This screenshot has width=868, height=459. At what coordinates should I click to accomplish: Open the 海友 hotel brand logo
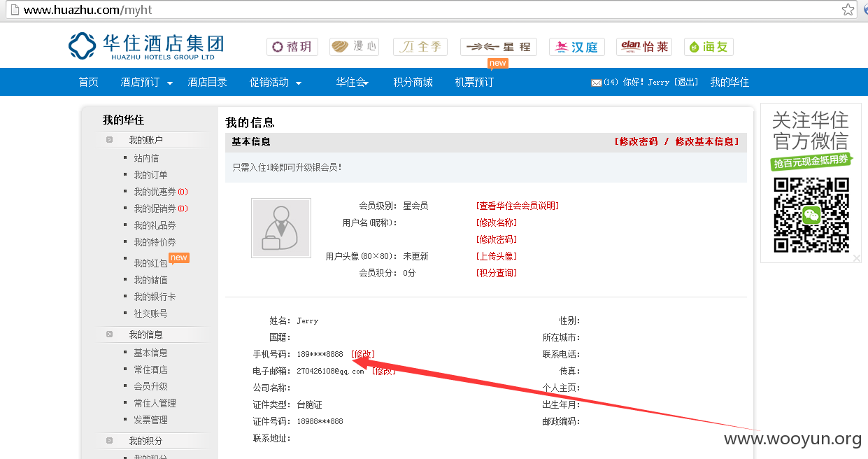click(709, 47)
